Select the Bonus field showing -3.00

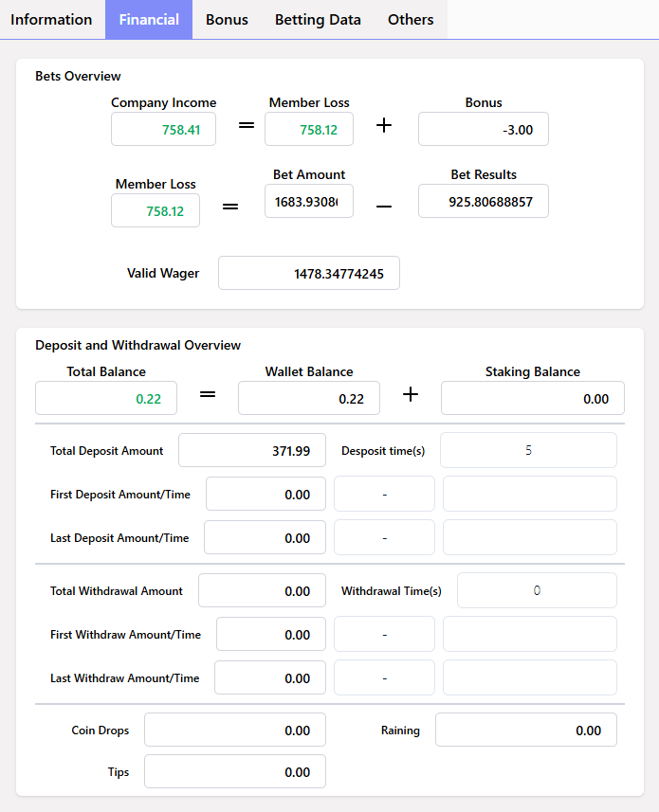483,130
